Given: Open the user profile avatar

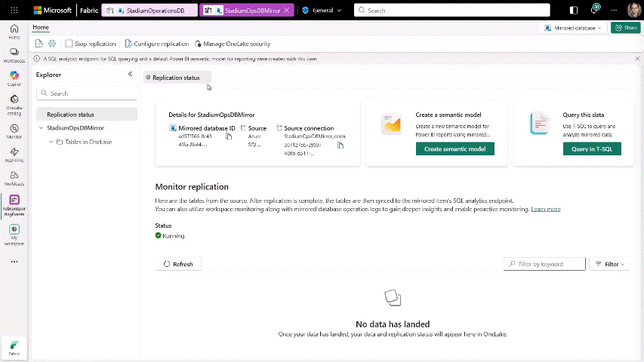Looking at the screenshot, I should coord(633,11).
